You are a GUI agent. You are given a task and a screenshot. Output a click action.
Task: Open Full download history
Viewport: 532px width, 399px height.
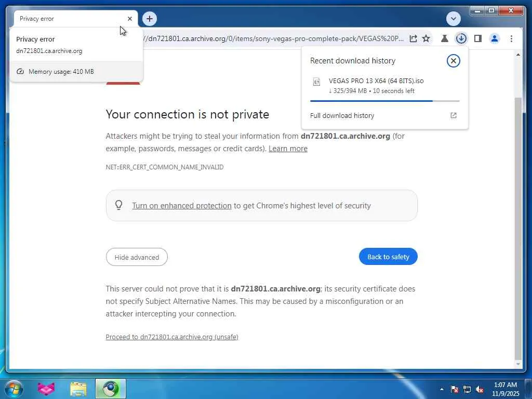click(384, 116)
